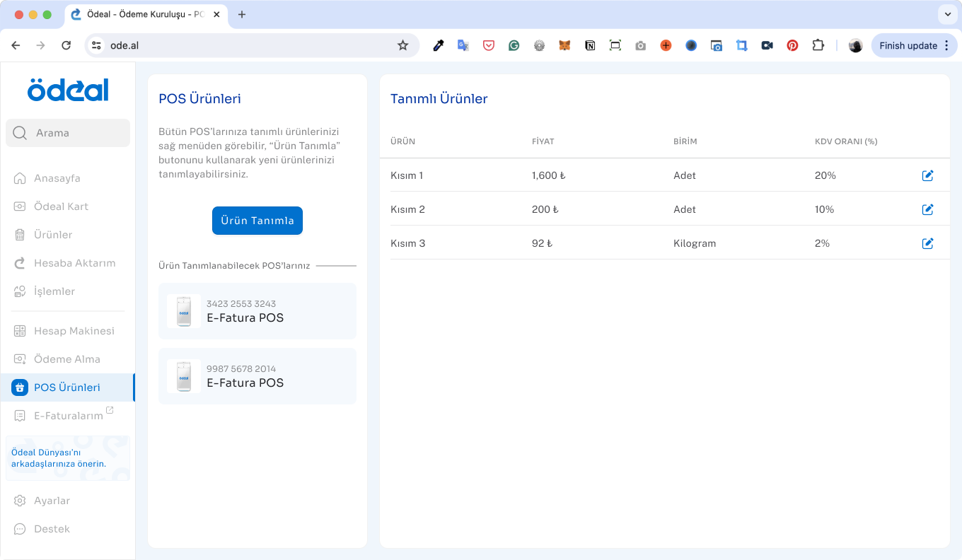The image size is (962, 560).
Task: Select the POS card numbered 3423 2553 3243
Action: pos(257,311)
